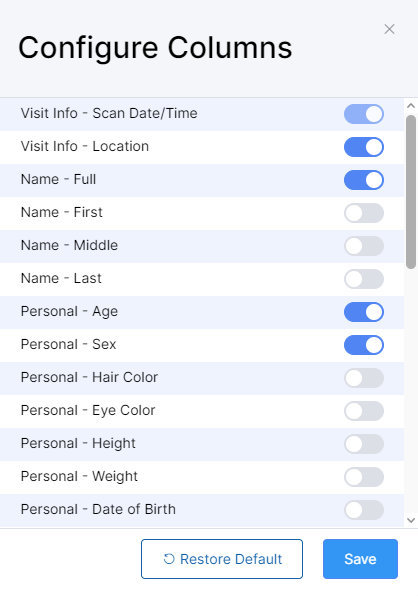Turn on the Personal - Weight column
The image size is (418, 596).
[x=364, y=477]
